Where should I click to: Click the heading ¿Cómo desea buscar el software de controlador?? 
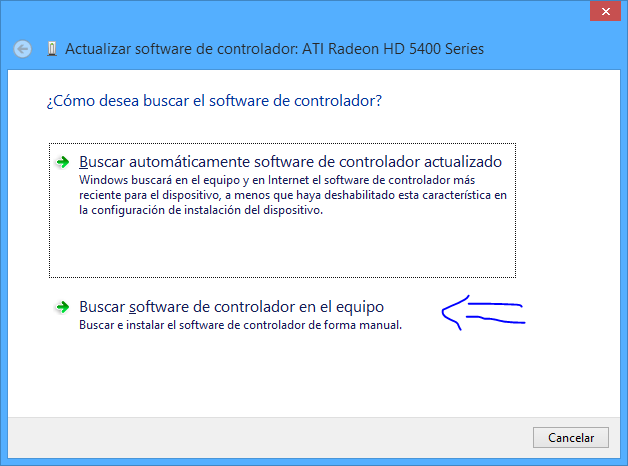click(214, 101)
